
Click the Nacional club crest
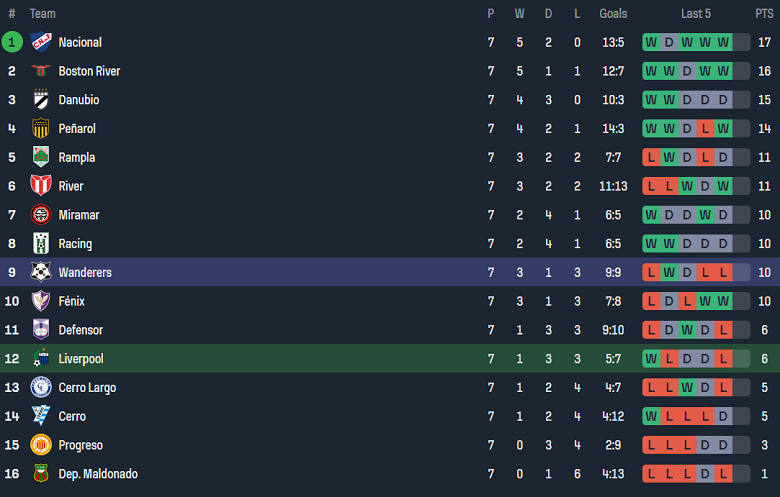41,42
